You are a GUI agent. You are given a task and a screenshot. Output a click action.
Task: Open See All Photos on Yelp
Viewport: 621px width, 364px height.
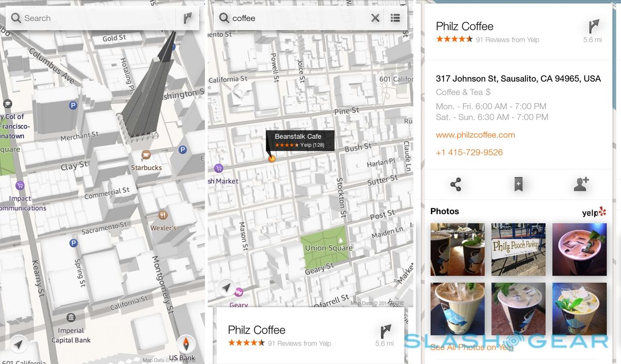coord(472,347)
